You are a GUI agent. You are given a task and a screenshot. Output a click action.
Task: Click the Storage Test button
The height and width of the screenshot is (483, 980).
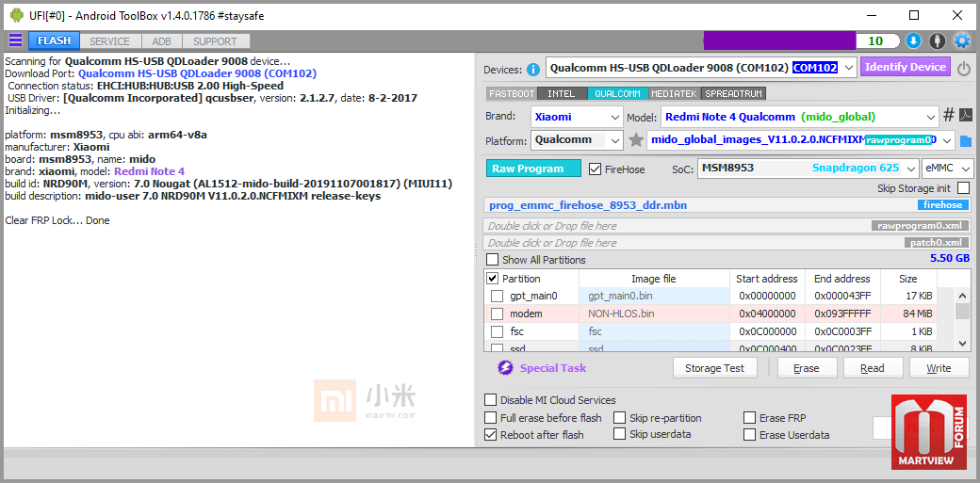point(715,368)
